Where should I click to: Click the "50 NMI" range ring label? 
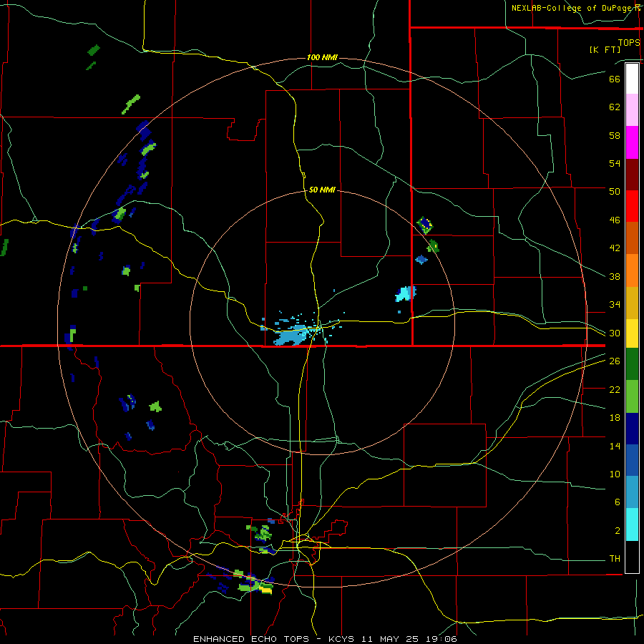[321, 190]
